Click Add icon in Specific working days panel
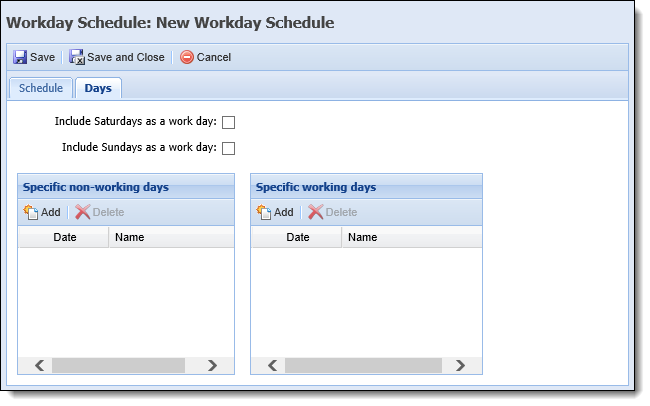This screenshot has height=406, width=650. point(264,212)
